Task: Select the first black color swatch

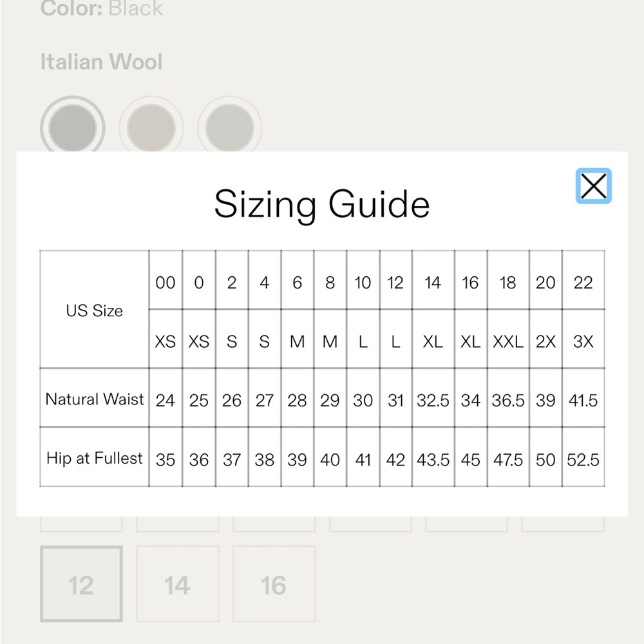Action: pyautogui.click(x=73, y=128)
